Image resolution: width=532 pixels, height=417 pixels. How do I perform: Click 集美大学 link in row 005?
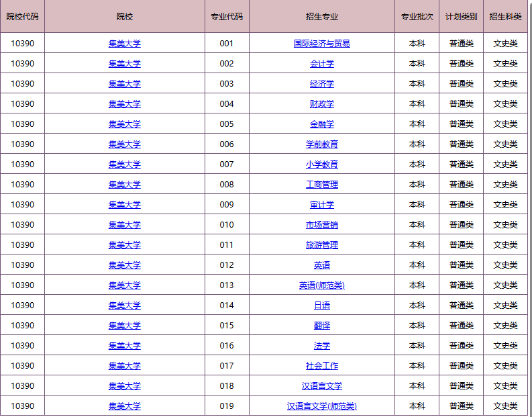pyautogui.click(x=125, y=124)
